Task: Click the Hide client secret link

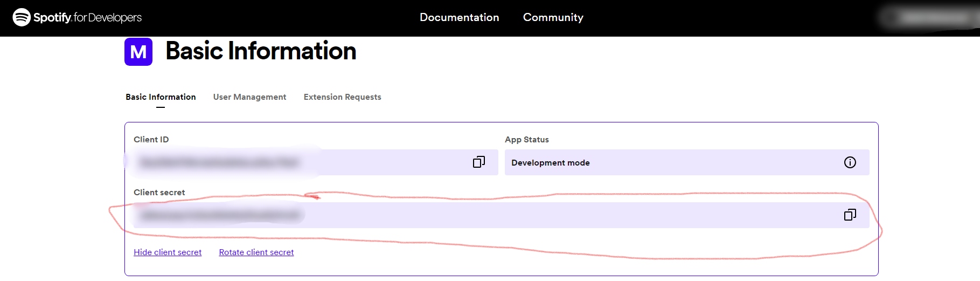Action: [168, 252]
